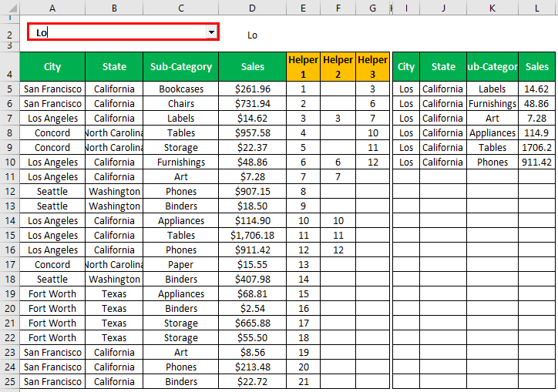The height and width of the screenshot is (392, 558).
Task: Select the Sales header in column D
Action: pos(252,66)
